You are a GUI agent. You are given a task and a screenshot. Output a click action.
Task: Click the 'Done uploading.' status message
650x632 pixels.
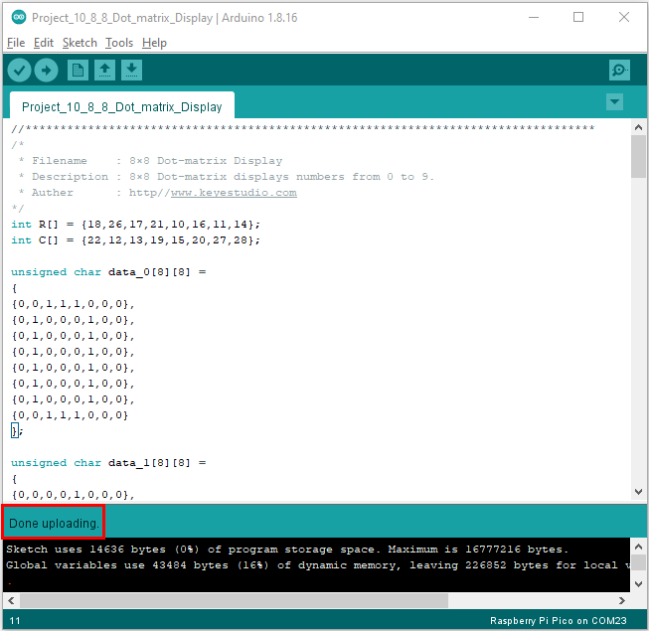click(53, 523)
